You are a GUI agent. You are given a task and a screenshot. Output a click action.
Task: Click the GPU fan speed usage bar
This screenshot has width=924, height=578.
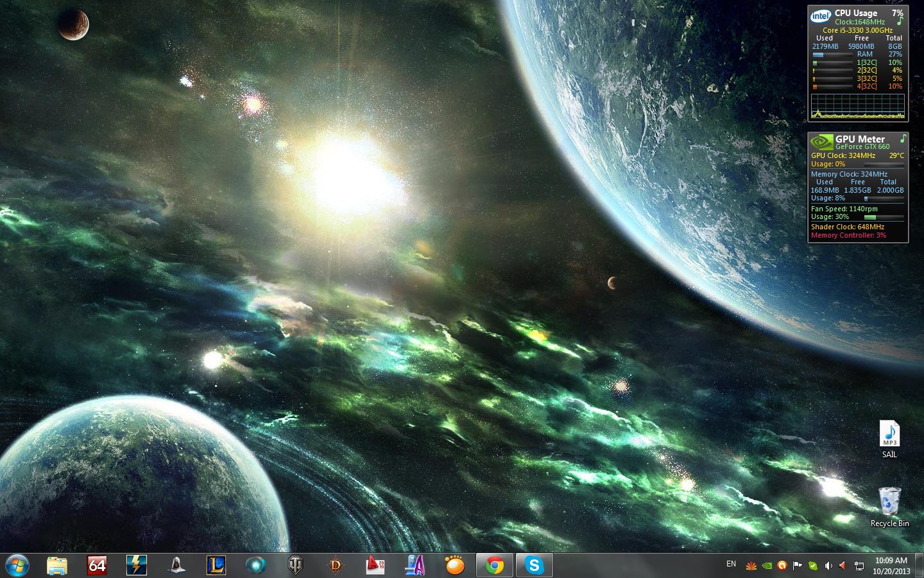point(884,218)
